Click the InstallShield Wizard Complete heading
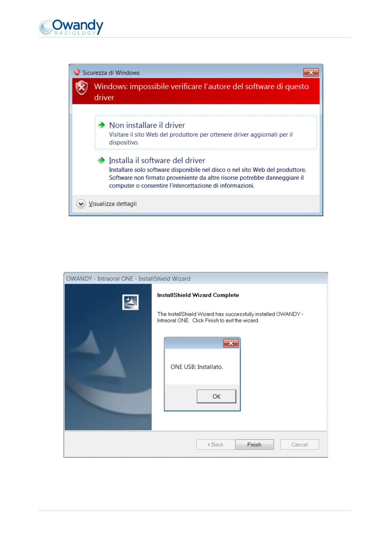Screen dimensions: 392x554 click(x=198, y=295)
